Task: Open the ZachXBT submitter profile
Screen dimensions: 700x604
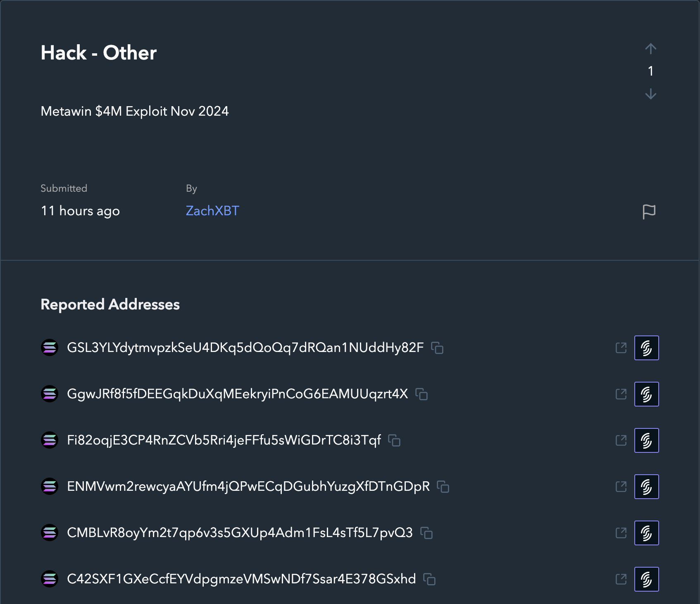Action: coord(212,211)
